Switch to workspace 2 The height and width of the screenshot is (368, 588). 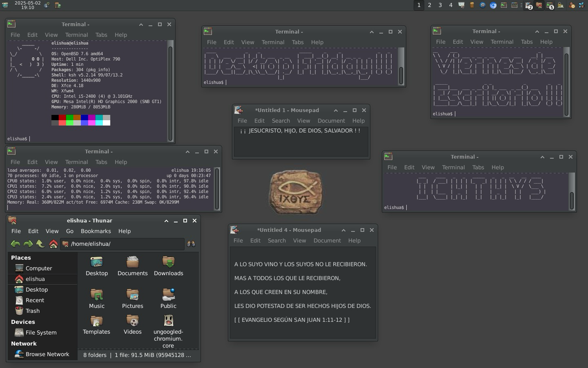pos(430,5)
